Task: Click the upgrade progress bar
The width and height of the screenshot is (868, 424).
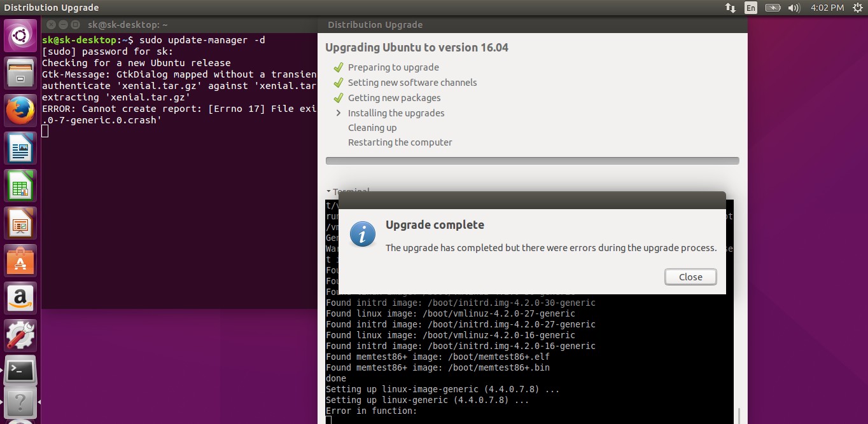Action: coord(532,161)
